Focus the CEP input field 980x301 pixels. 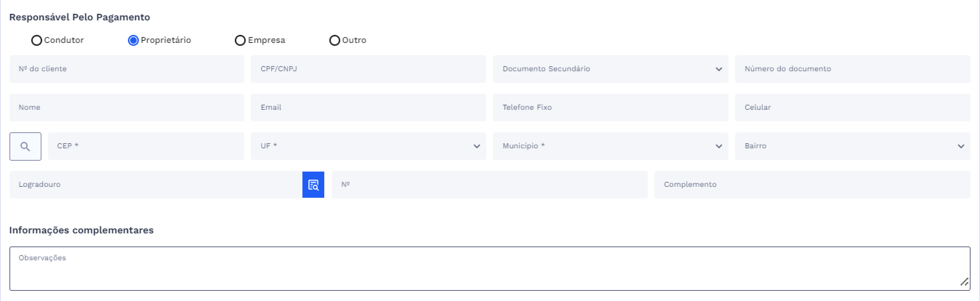point(146,146)
